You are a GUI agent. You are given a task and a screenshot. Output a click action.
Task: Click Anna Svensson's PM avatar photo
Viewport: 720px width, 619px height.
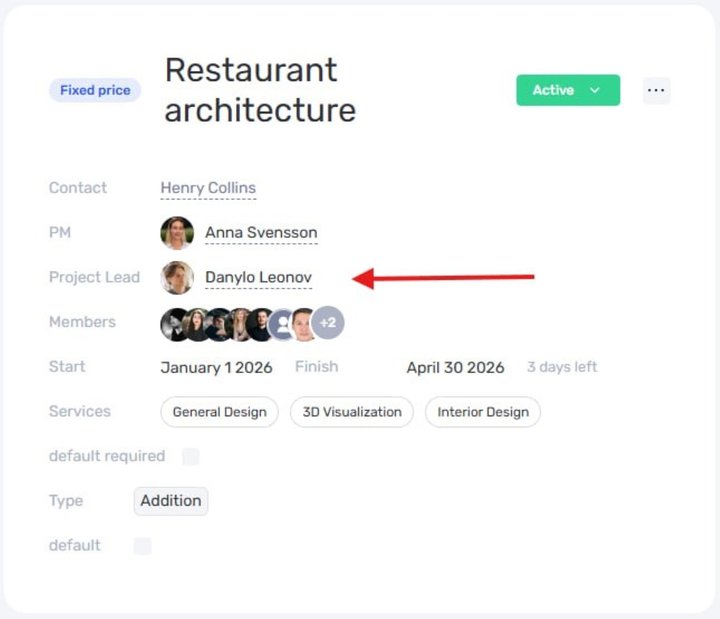(x=177, y=233)
